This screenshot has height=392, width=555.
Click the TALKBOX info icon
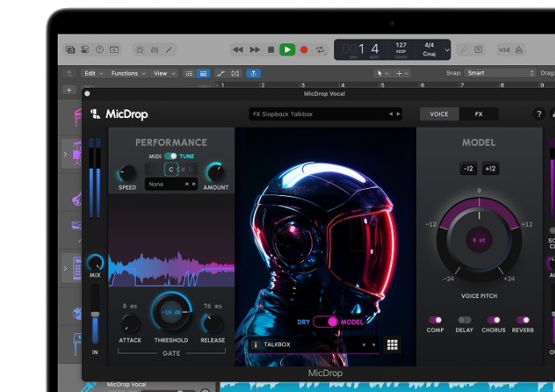point(255,345)
